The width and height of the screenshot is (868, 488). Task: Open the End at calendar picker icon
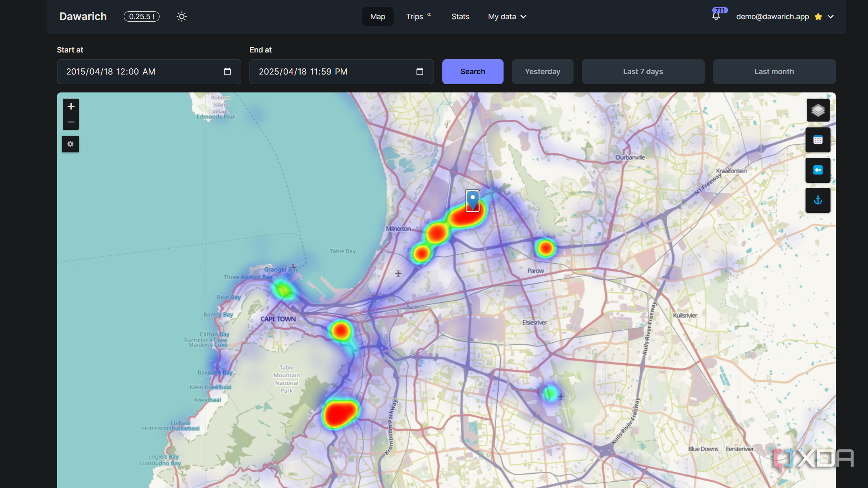click(x=420, y=72)
